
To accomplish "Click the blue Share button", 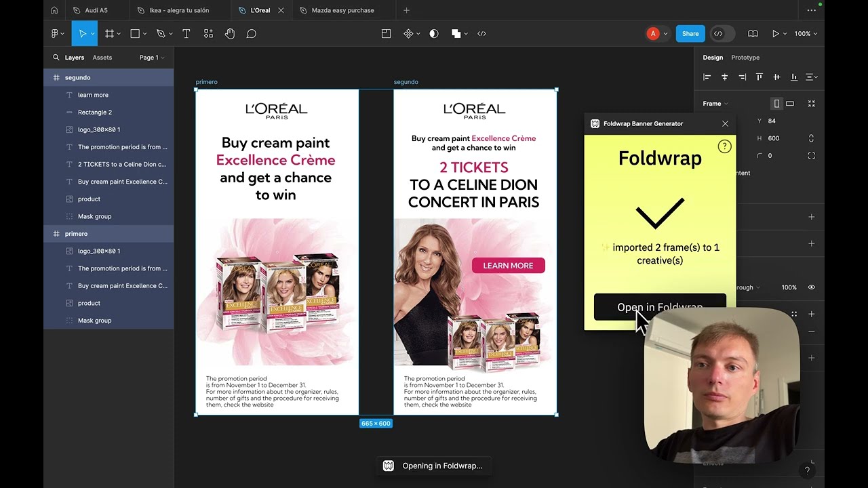I will (x=690, y=33).
